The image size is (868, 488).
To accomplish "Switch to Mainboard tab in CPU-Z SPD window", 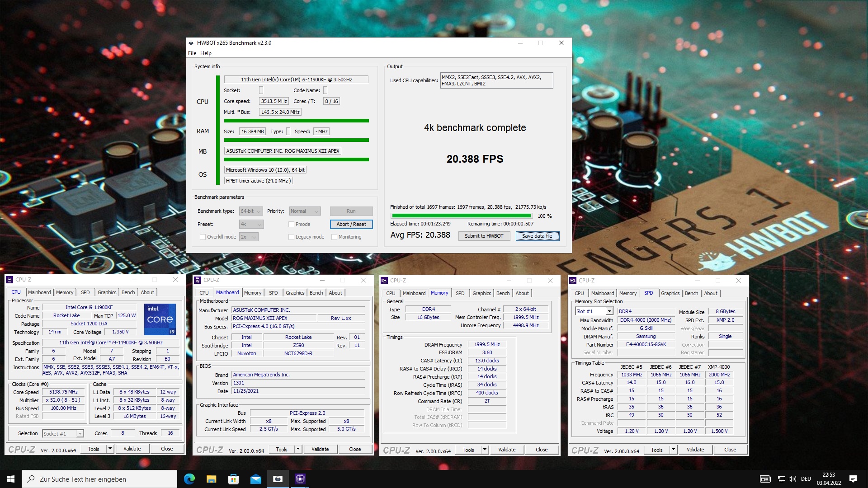I will click(603, 293).
